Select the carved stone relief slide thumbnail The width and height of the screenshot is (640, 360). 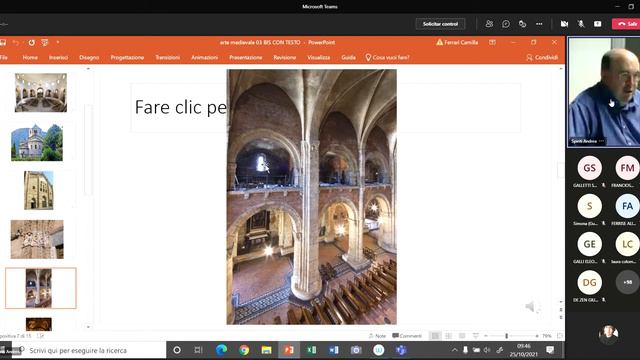tap(37, 240)
